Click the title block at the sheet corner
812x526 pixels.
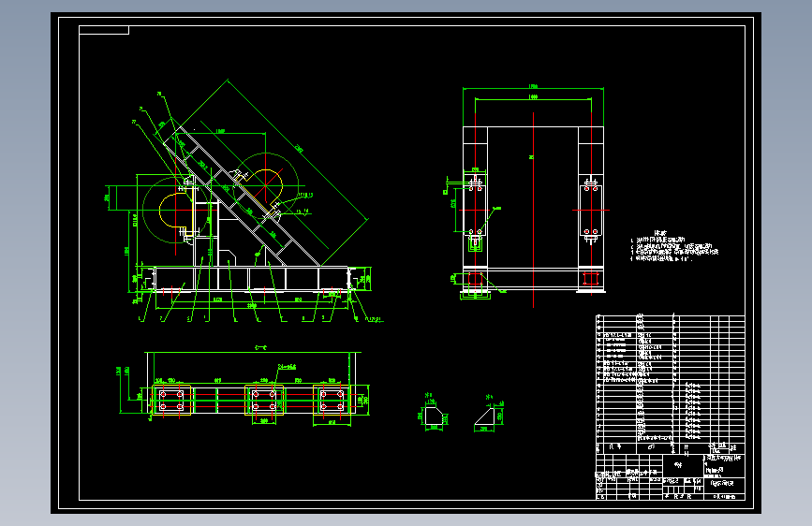(671, 476)
